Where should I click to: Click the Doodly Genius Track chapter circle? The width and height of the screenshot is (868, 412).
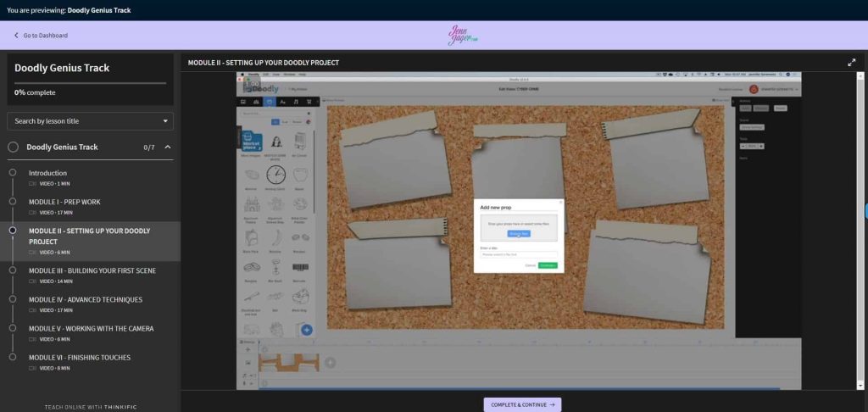pyautogui.click(x=13, y=147)
